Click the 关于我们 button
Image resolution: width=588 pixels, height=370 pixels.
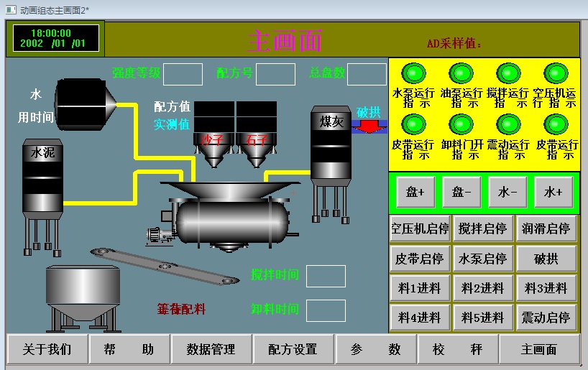tap(47, 349)
